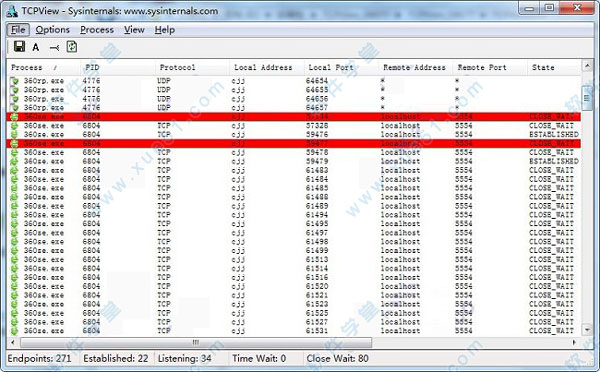Select local port 61531 cell
The height and width of the screenshot is (372, 600).
tap(317, 331)
